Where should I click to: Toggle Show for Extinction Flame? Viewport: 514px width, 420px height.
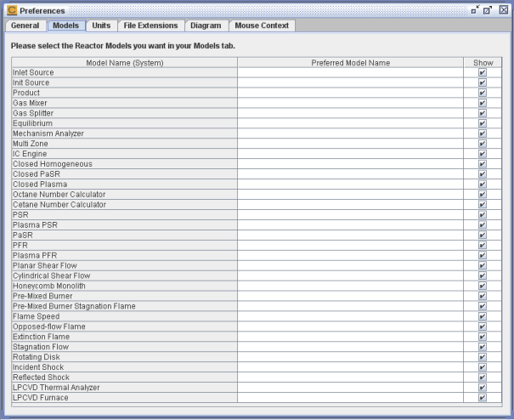point(483,337)
